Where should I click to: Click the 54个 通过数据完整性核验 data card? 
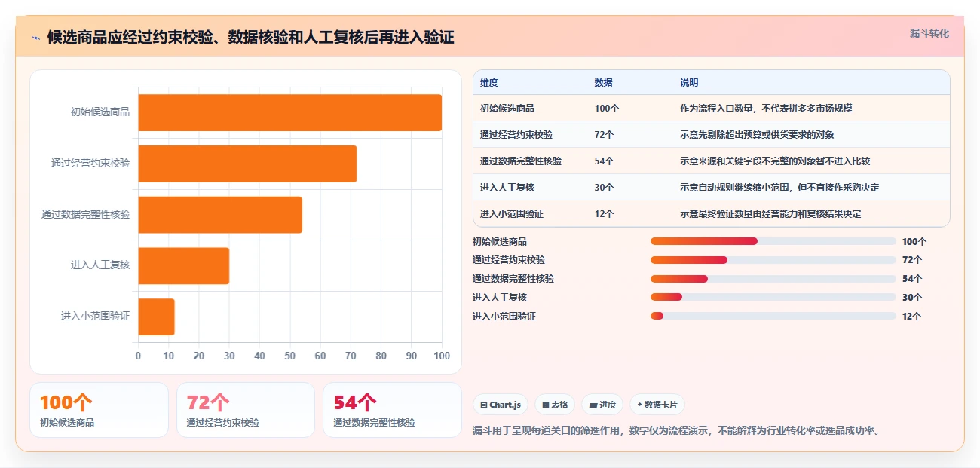coord(392,410)
